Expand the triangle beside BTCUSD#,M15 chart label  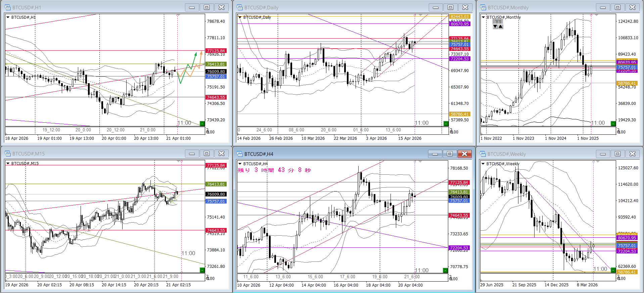pyautogui.click(x=8, y=164)
